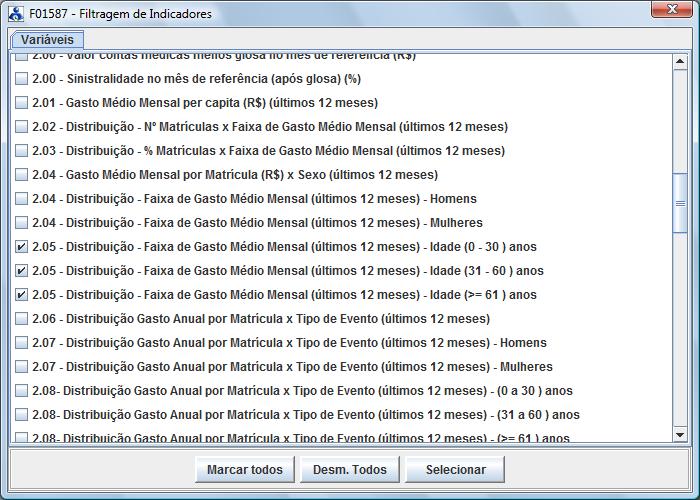The image size is (700, 500).
Task: Check 2.04 Distribuição Faixa de Gasto - Homens
Action: click(x=22, y=199)
